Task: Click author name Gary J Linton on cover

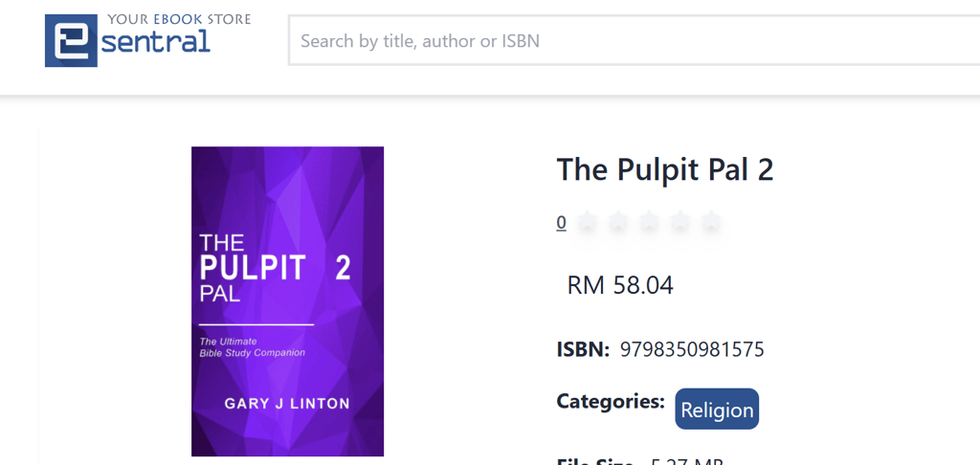Action: pyautogui.click(x=287, y=404)
